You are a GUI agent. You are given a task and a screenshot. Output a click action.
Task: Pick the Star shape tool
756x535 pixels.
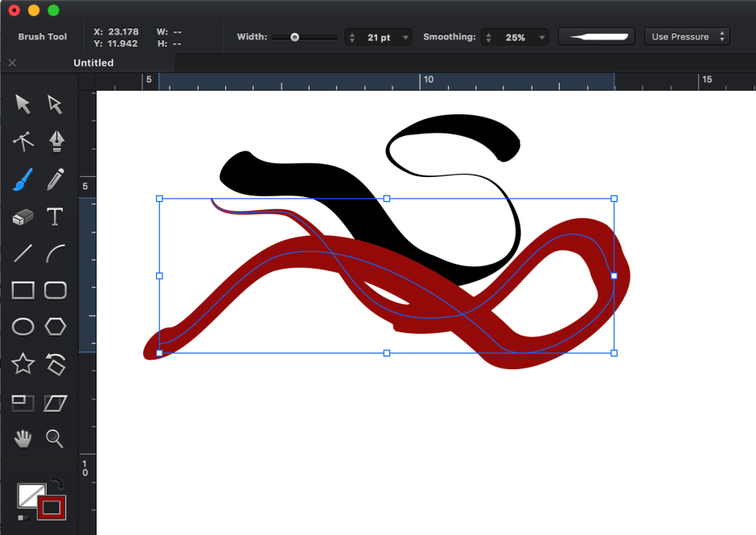pos(23,364)
